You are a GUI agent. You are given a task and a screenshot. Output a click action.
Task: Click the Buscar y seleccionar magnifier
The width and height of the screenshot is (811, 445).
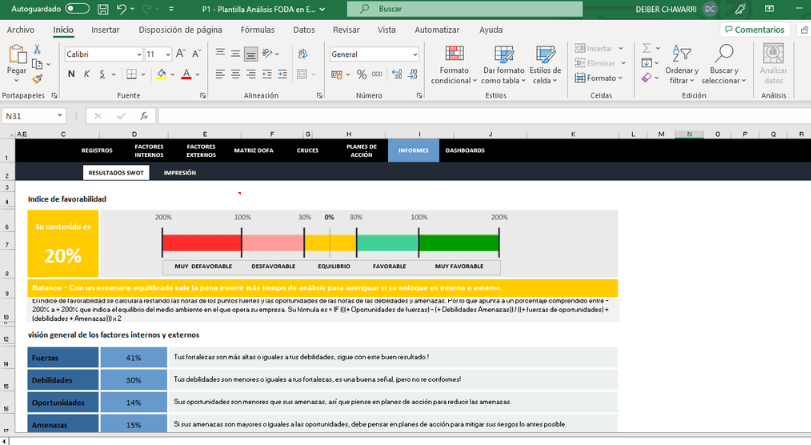[724, 54]
